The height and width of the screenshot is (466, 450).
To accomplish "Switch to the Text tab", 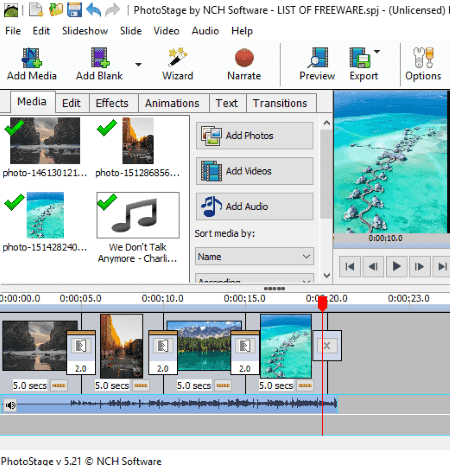I will [x=227, y=103].
